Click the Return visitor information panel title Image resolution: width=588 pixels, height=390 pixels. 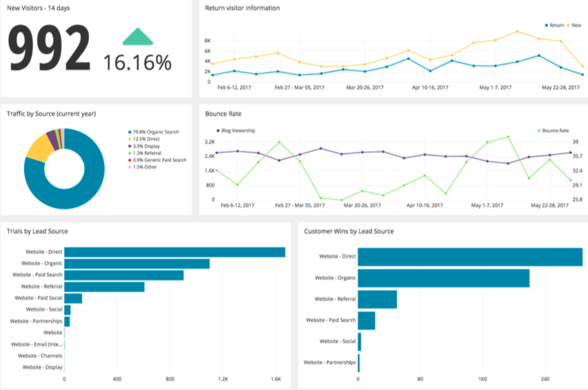(x=243, y=8)
